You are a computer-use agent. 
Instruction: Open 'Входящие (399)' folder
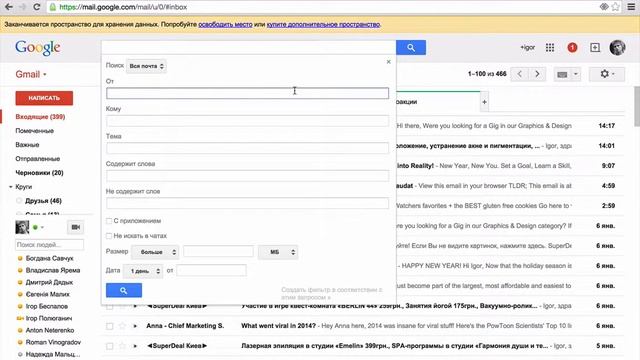point(40,117)
